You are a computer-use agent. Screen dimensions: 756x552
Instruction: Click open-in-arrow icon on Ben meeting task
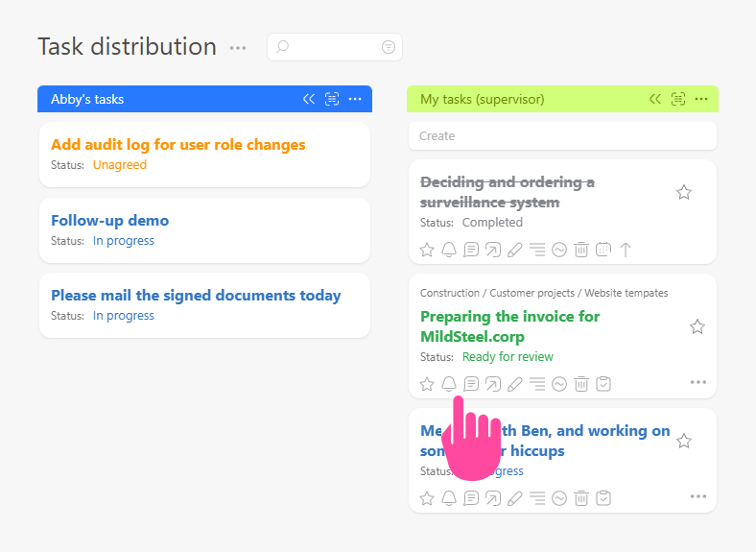click(493, 498)
